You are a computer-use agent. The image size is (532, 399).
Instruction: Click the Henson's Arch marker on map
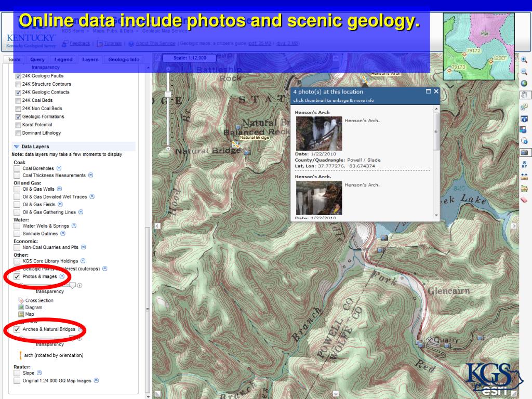(x=365, y=79)
